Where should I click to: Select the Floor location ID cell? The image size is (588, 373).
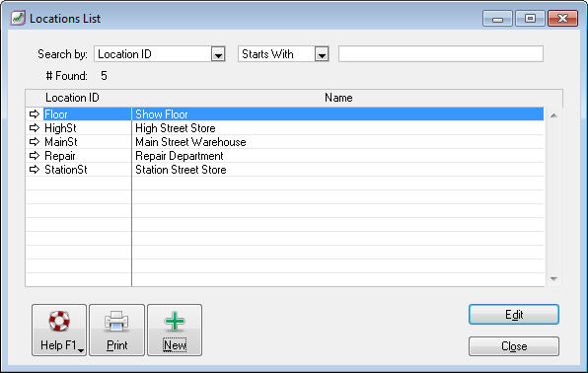87,114
